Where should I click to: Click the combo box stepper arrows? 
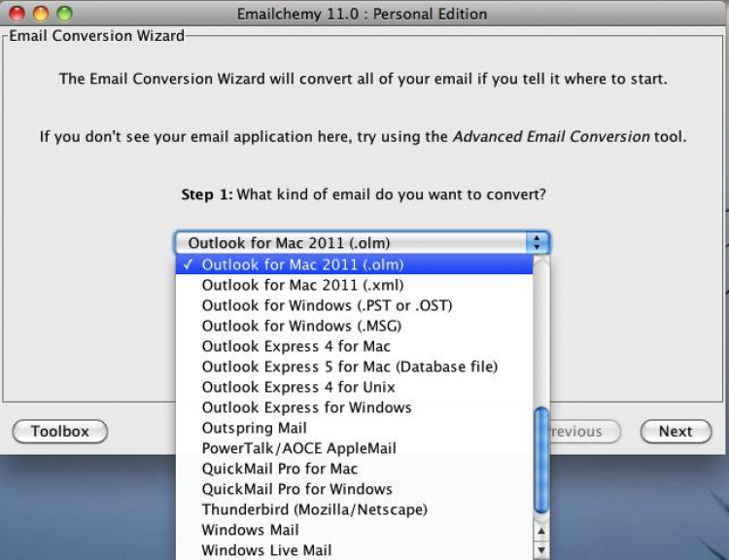pos(538,243)
